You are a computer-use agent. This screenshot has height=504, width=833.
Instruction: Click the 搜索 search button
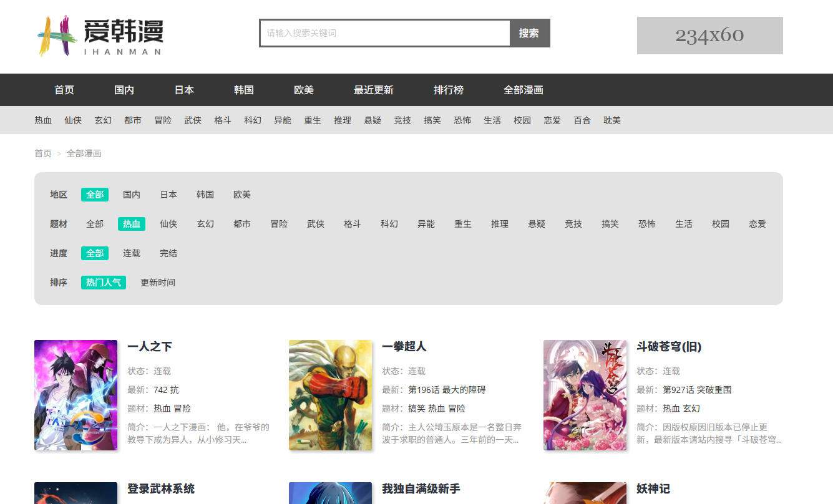529,33
